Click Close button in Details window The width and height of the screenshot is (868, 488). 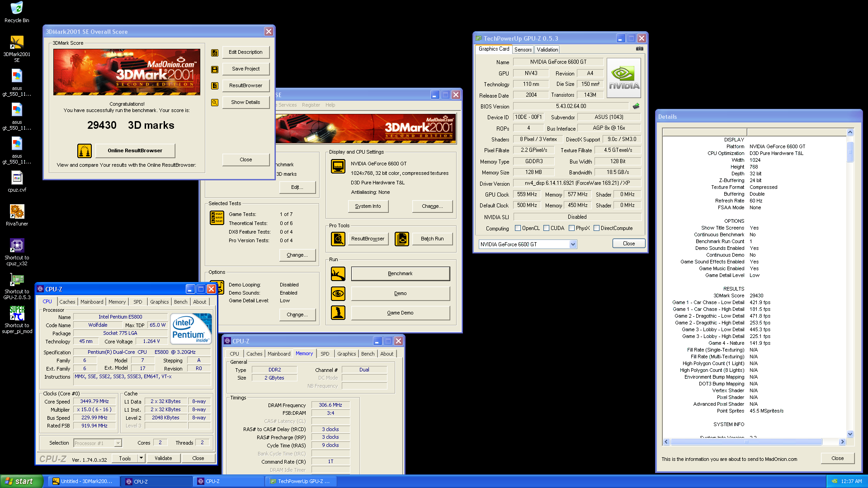click(837, 458)
